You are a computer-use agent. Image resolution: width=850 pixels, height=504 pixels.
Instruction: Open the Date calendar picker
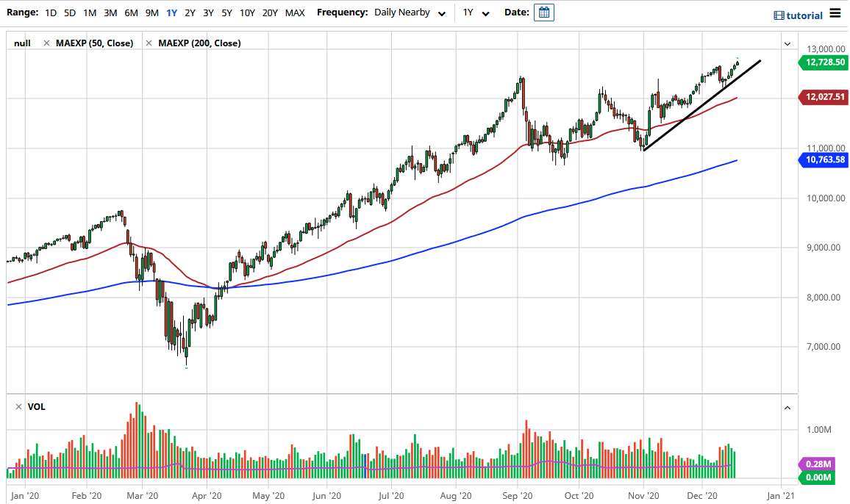tap(543, 12)
